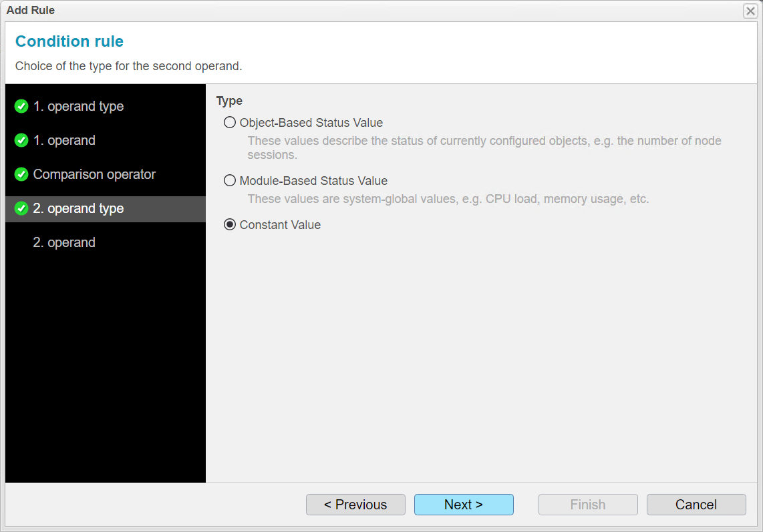The image size is (763, 532).
Task: Jump to the "2. operand" step
Action: 64,242
